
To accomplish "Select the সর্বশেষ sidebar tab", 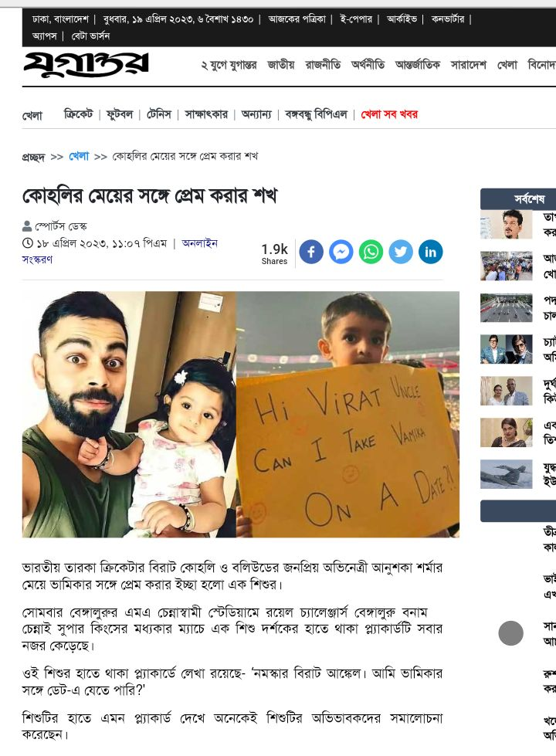I will tap(529, 198).
